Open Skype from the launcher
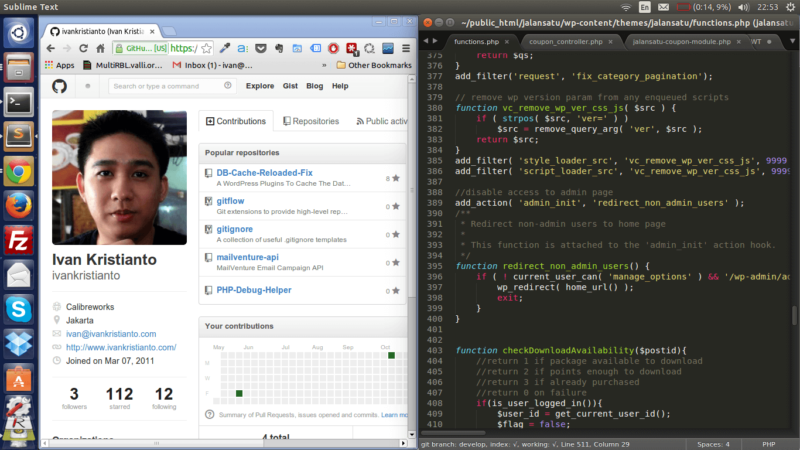This screenshot has height=450, width=800. pyautogui.click(x=19, y=310)
